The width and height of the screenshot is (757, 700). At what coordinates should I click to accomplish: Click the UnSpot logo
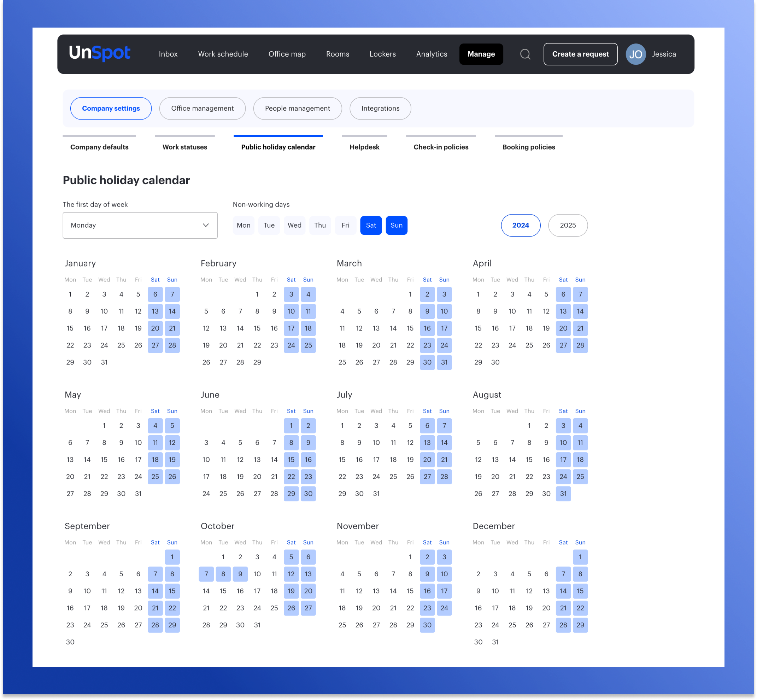pyautogui.click(x=100, y=53)
